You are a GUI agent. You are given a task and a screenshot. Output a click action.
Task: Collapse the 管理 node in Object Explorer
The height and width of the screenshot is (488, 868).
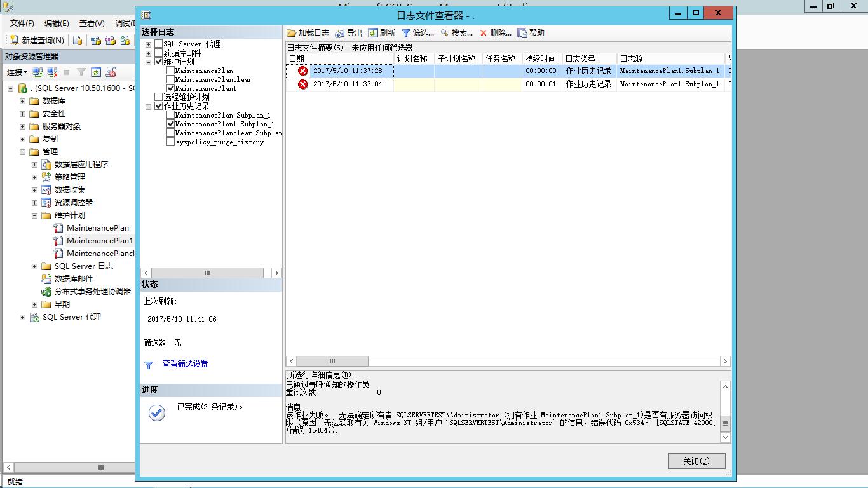pyautogui.click(x=22, y=152)
